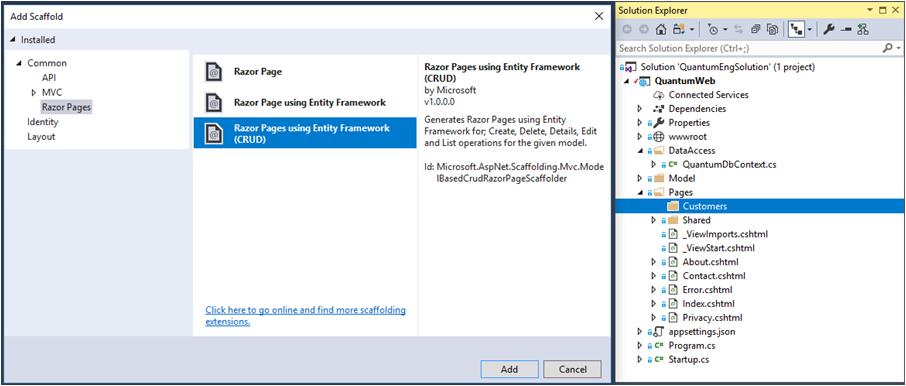Click the search magnifier icon in Solution Explorer

pos(887,49)
